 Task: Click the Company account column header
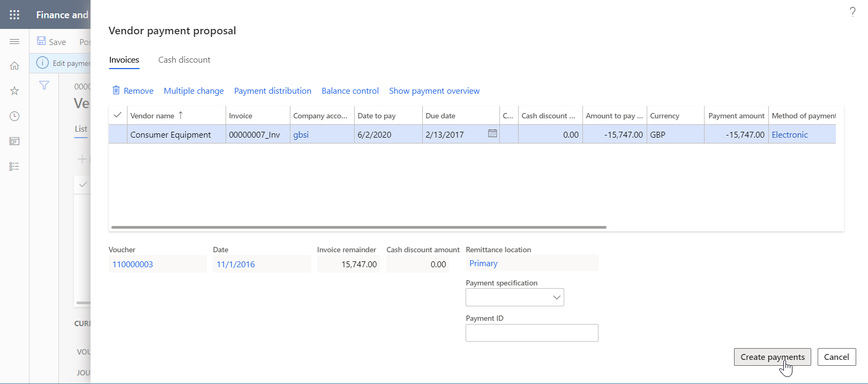(x=322, y=116)
